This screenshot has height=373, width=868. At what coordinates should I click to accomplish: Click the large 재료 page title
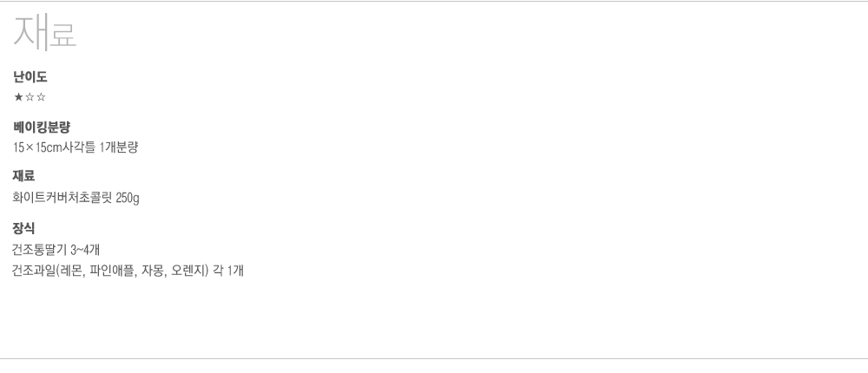pos(45,34)
